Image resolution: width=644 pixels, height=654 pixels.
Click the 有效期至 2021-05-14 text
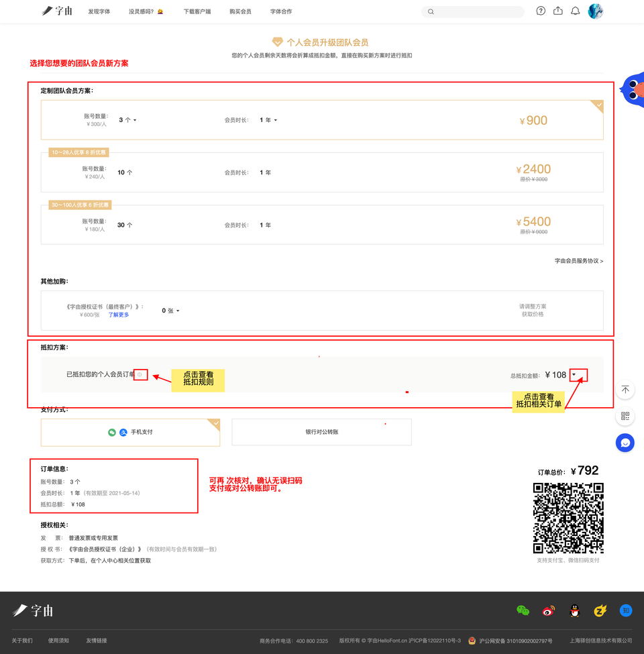[x=112, y=493]
